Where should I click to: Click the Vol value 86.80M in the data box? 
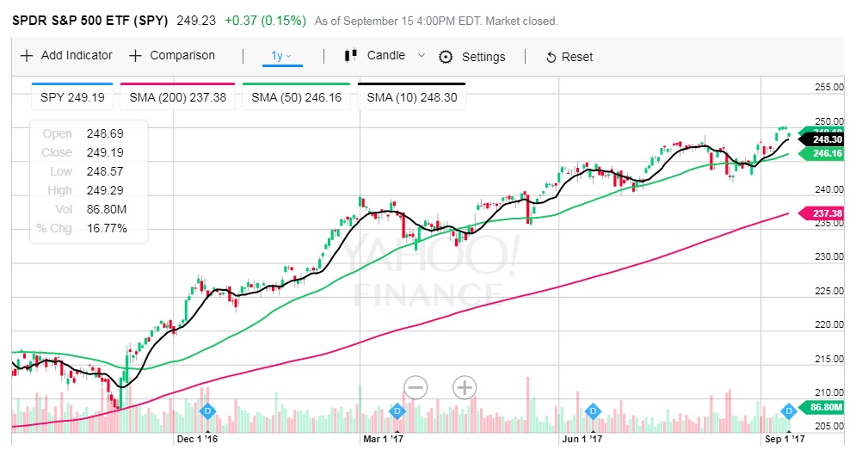pyautogui.click(x=107, y=209)
